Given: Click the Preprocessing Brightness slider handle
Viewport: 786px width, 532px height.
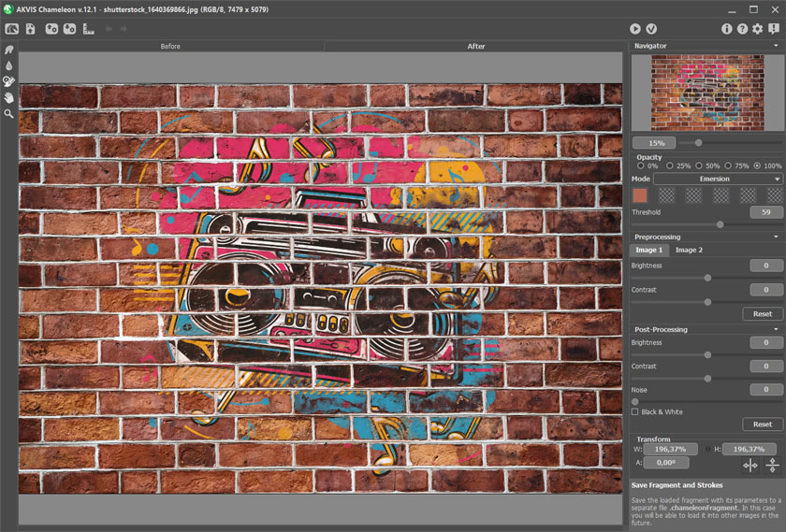Looking at the screenshot, I should pyautogui.click(x=707, y=278).
